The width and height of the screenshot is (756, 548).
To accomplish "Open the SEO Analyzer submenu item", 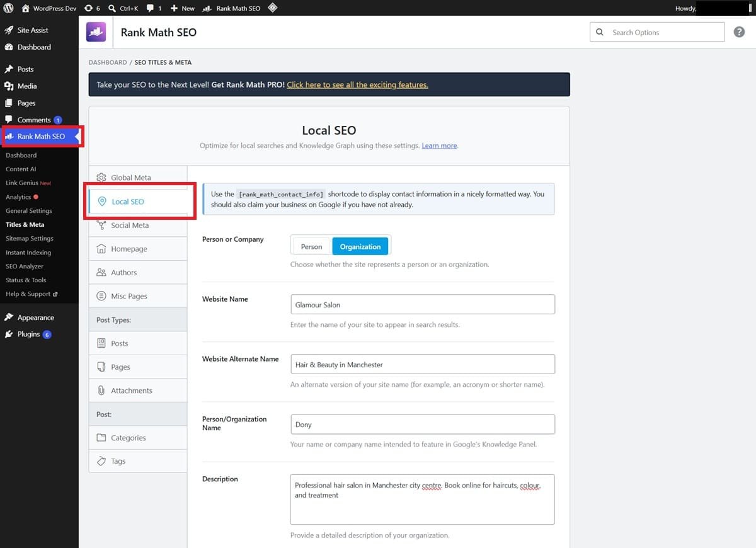I will [25, 266].
